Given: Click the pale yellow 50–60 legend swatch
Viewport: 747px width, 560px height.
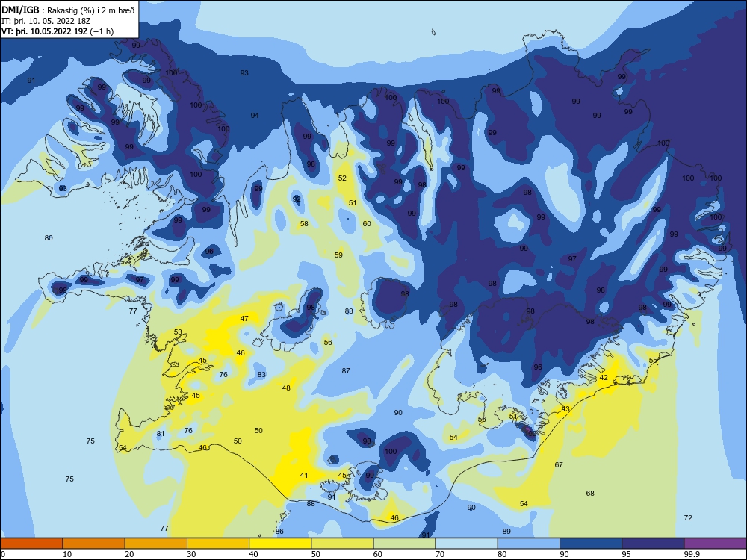Looking at the screenshot, I should click(342, 544).
